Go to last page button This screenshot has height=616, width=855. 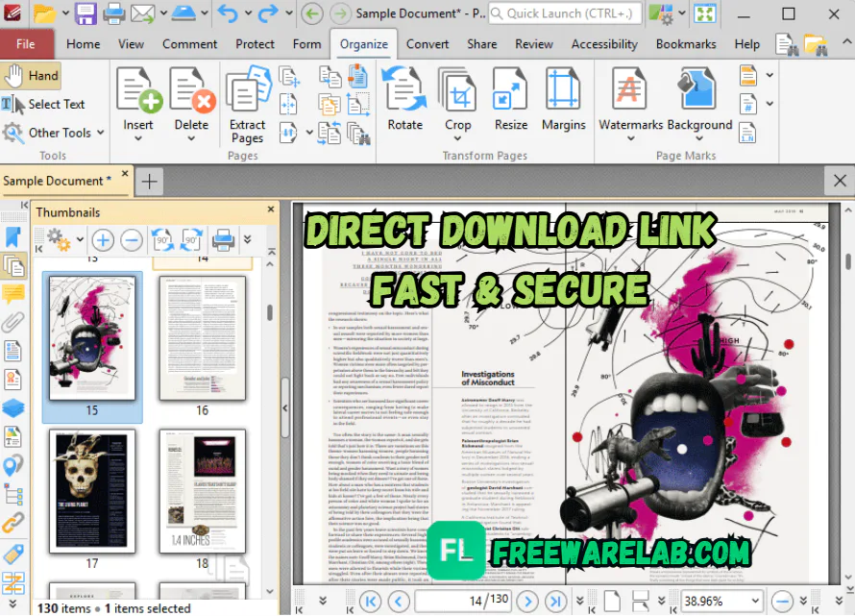[555, 602]
